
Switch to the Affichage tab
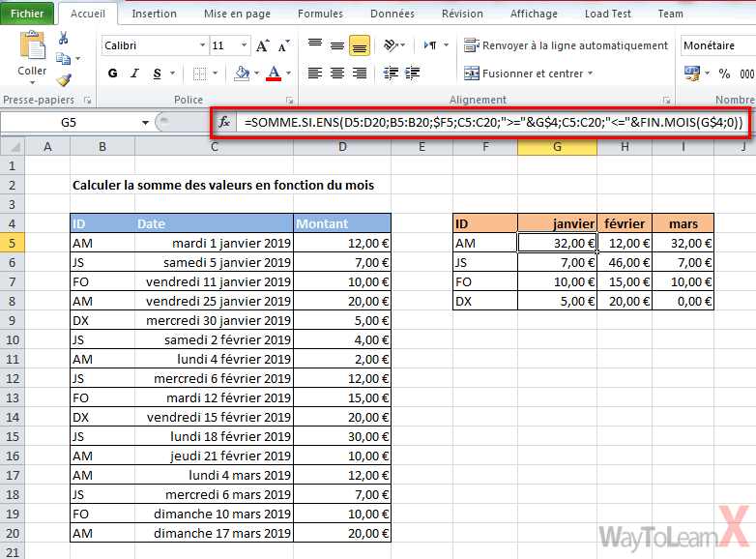534,14
